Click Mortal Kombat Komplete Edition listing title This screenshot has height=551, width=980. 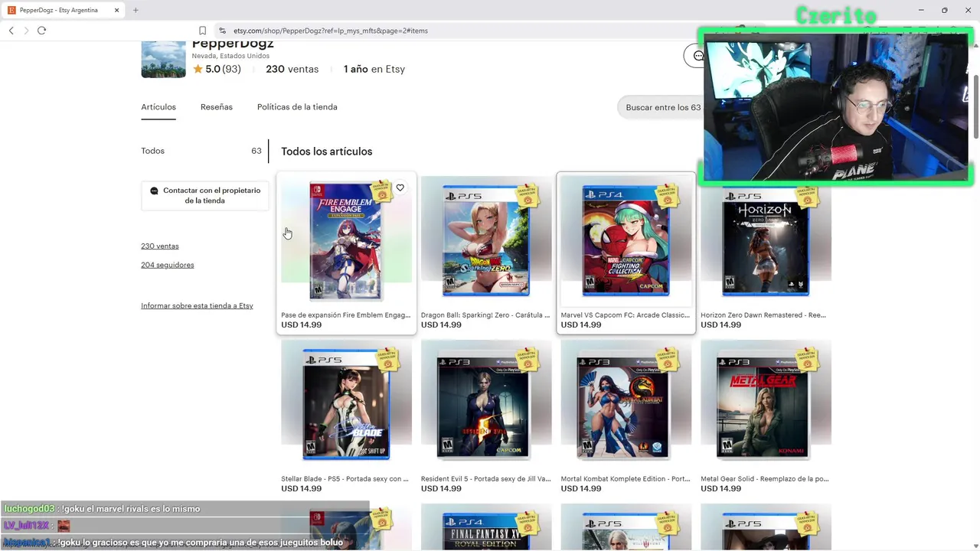point(626,479)
